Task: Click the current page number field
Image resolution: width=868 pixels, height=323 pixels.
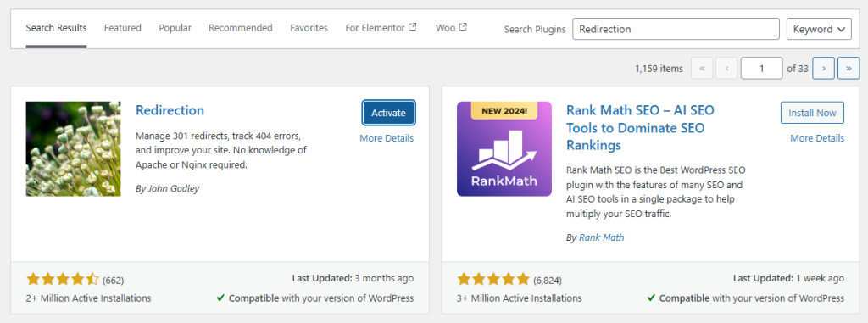Action: [762, 69]
